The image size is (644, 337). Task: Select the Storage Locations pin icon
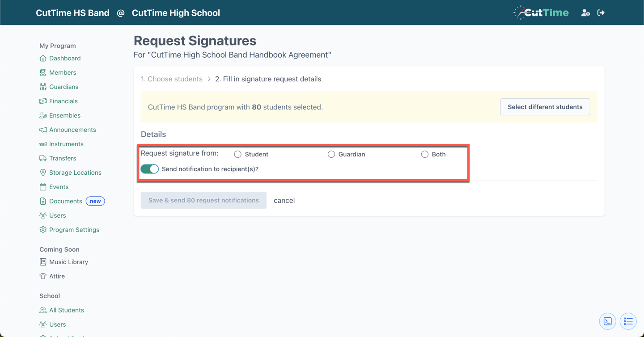tap(42, 173)
